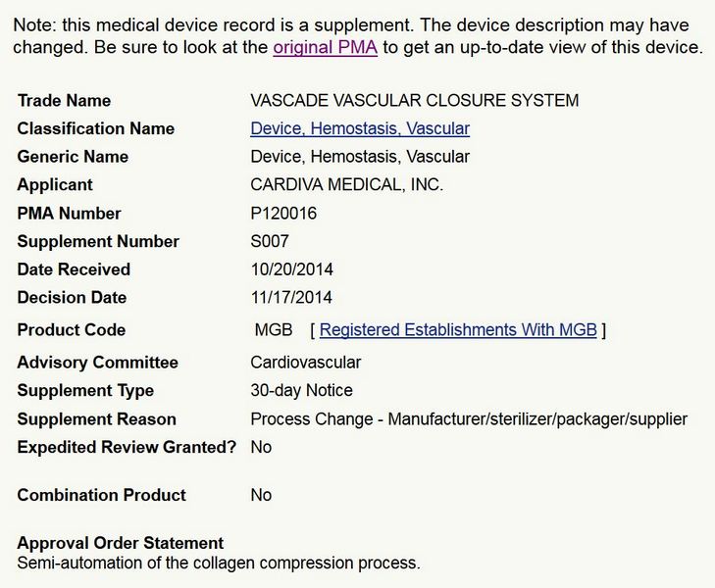Click the Supplement Reason field label
715x588 pixels.
click(x=96, y=419)
